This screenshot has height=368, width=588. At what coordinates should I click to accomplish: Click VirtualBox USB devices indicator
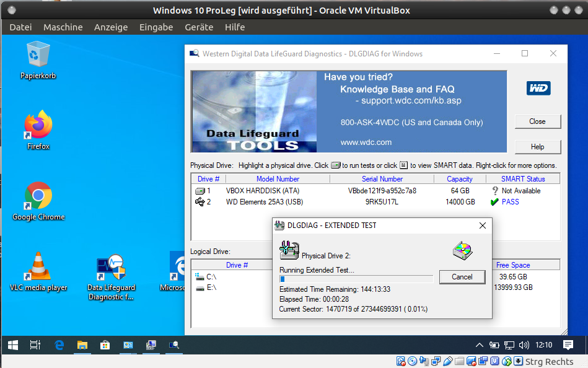pyautogui.click(x=447, y=361)
